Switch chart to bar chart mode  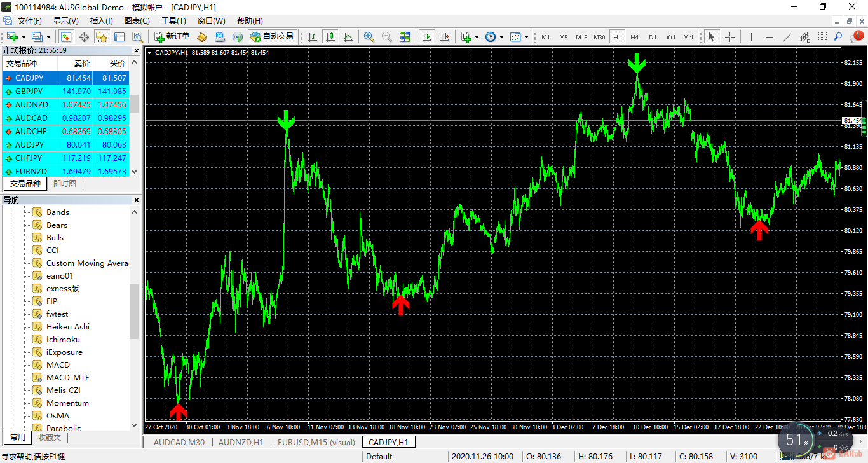(313, 37)
